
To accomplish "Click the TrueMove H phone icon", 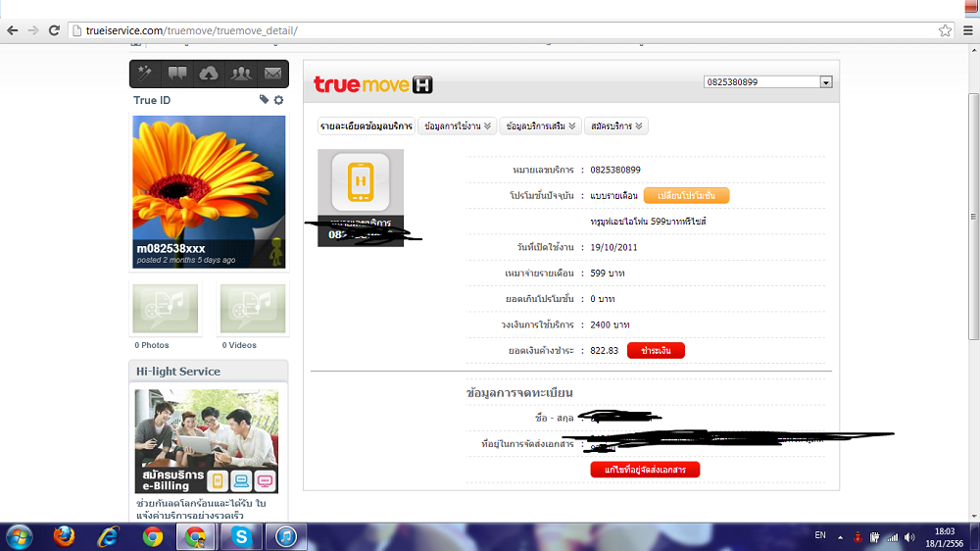I will click(361, 182).
